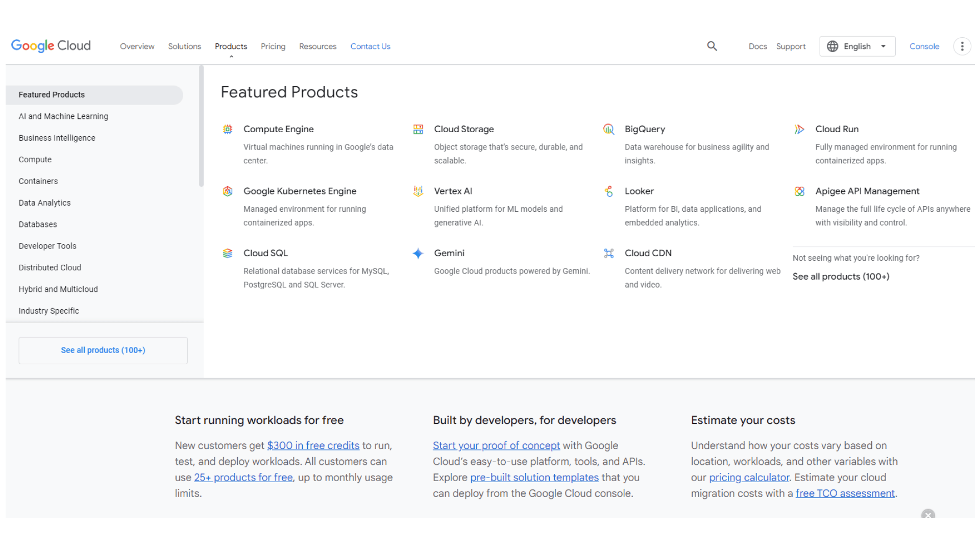This screenshot has width=980, height=551.
Task: Click the Google Kubernetes Engine icon
Action: tap(228, 191)
